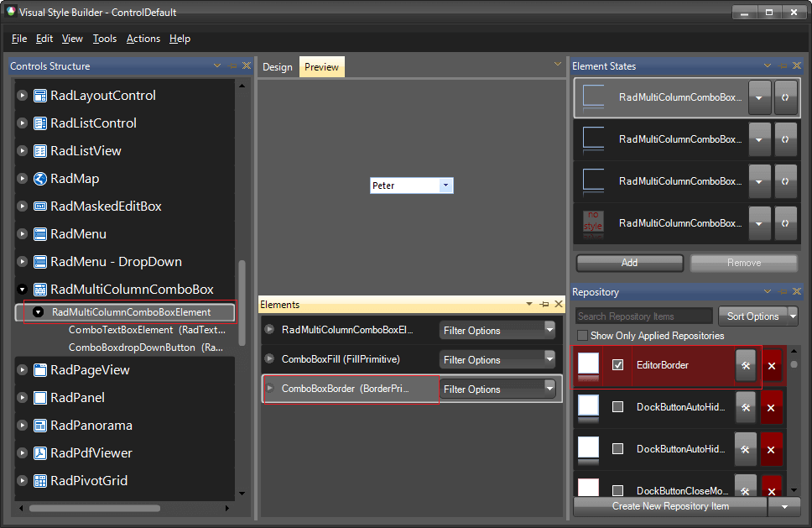Screen dimensions: 812x528
Task: Click the tools icon on the DockButtonCloseMo item
Action: (746, 489)
